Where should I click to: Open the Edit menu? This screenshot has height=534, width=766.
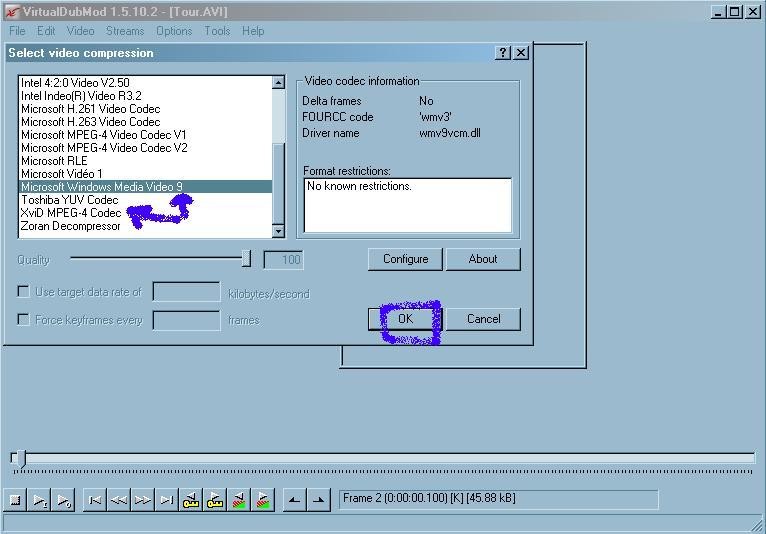point(46,31)
